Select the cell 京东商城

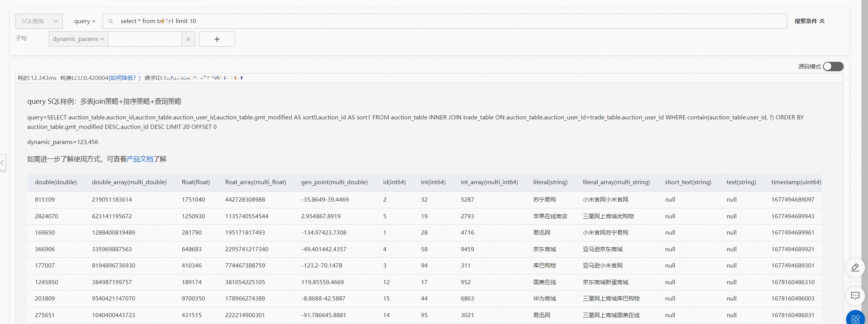tap(544, 249)
